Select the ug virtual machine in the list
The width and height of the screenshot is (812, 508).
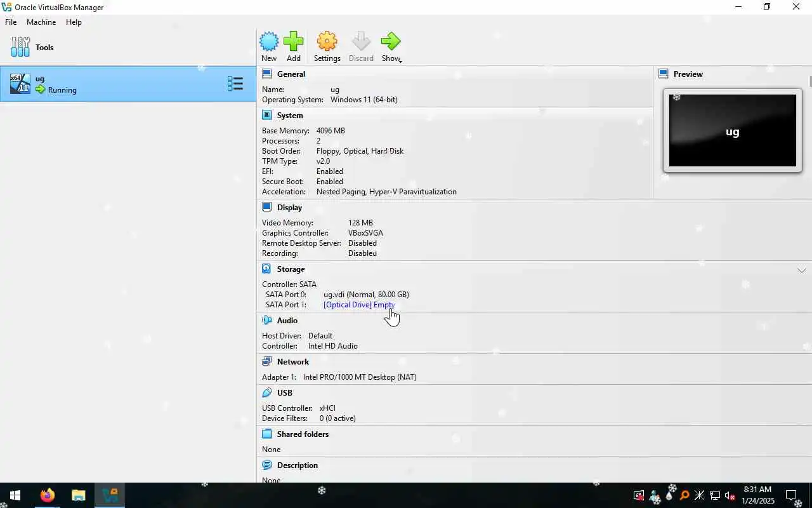pos(128,84)
